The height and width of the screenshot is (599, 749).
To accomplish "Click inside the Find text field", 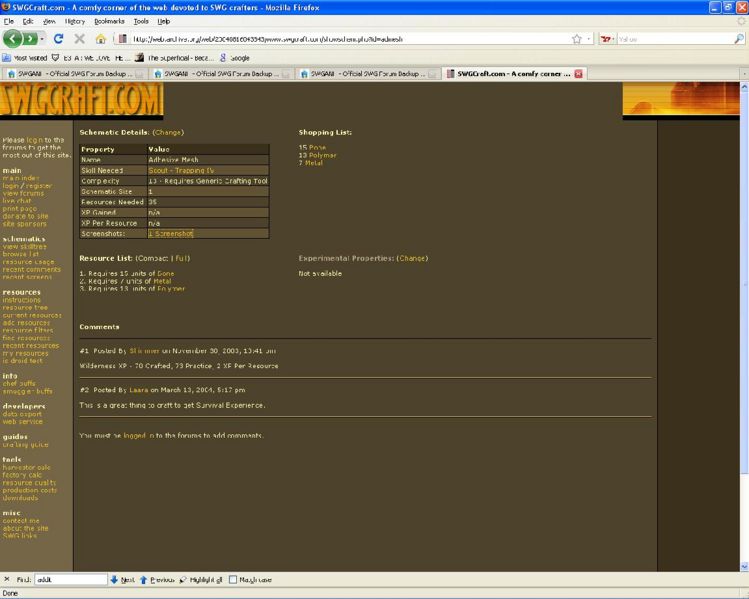I will click(x=70, y=579).
